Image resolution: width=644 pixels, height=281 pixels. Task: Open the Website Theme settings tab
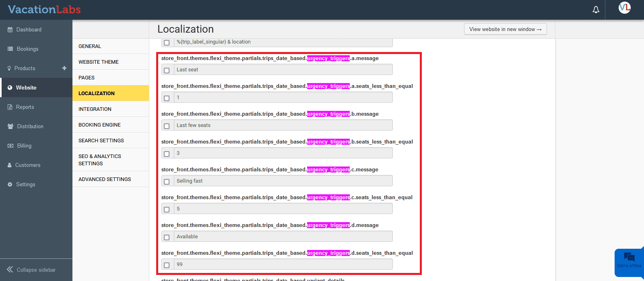[99, 62]
